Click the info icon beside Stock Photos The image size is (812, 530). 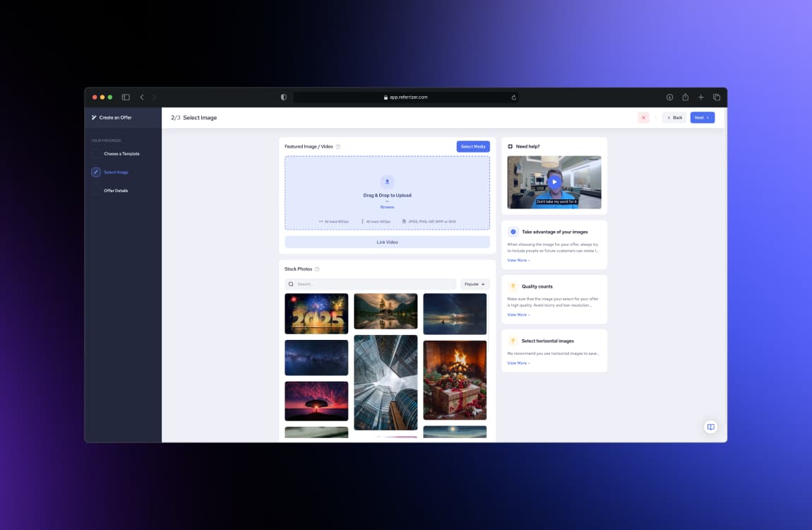coord(317,269)
